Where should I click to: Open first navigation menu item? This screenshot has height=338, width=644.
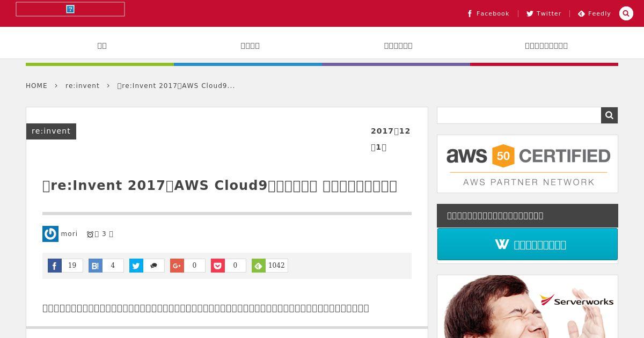(x=102, y=46)
